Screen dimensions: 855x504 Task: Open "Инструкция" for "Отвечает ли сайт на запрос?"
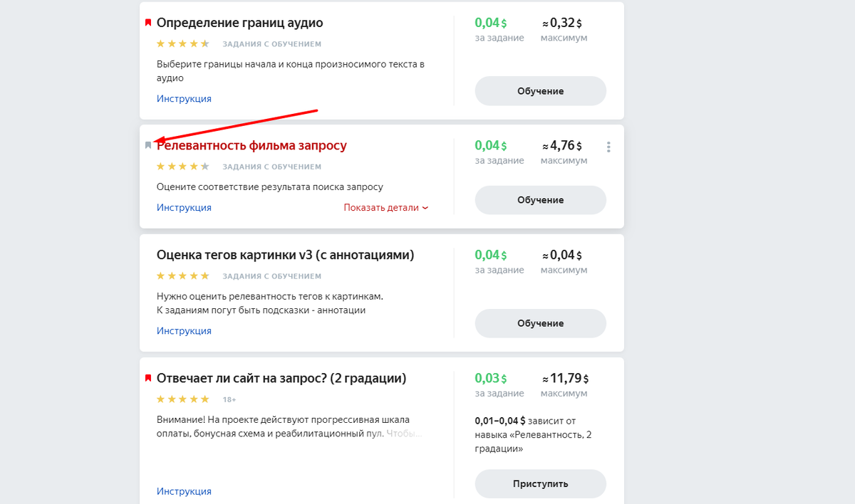184,492
